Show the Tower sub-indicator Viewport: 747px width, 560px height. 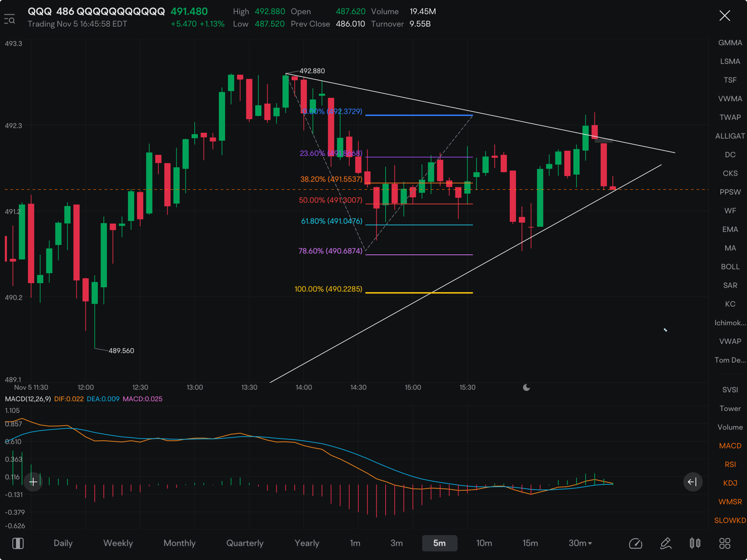(730, 408)
